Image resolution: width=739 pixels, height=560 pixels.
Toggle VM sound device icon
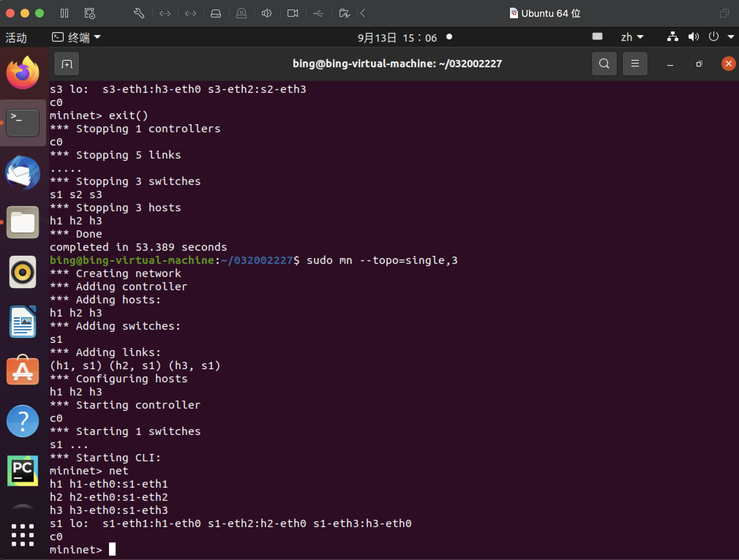tap(267, 14)
